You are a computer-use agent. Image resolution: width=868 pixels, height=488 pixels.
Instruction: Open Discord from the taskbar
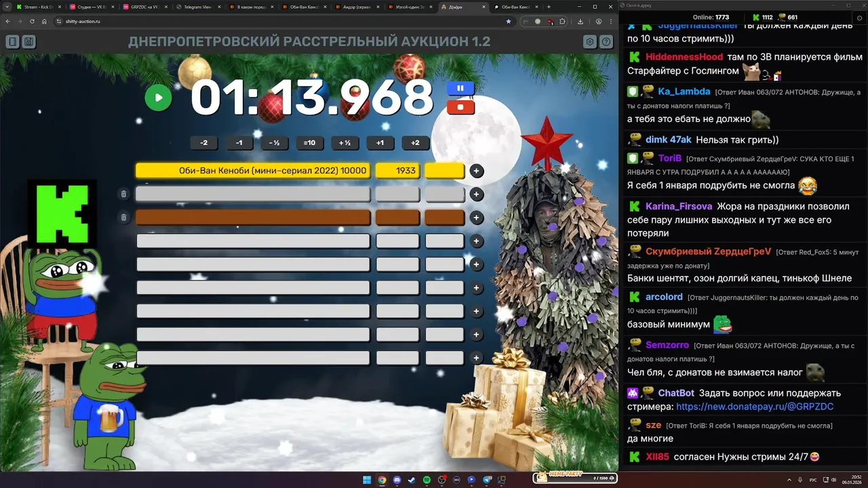click(x=397, y=480)
